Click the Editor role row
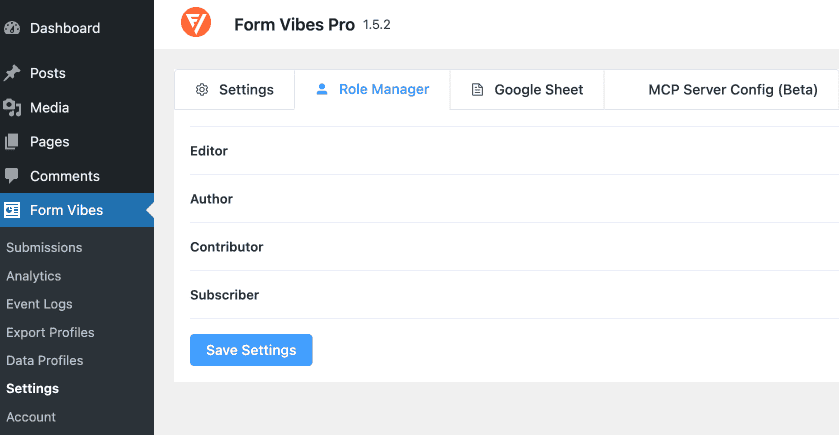Viewport: 839px width, 435px height. pos(514,151)
